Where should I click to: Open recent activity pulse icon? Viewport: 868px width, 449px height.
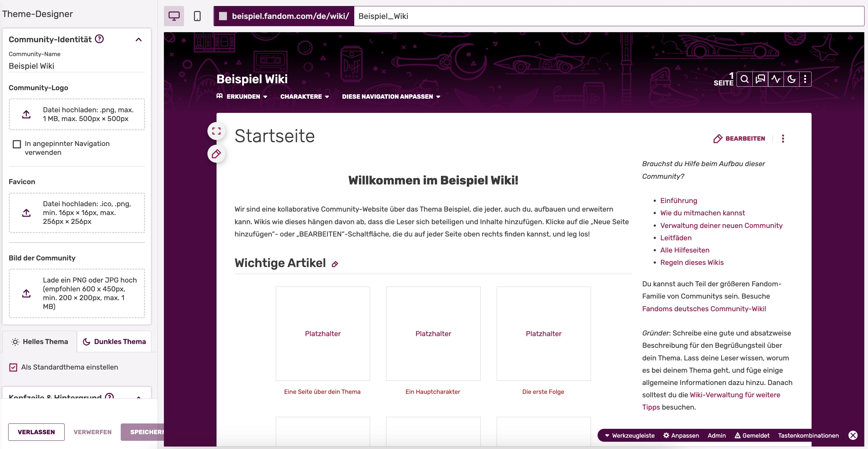(776, 79)
